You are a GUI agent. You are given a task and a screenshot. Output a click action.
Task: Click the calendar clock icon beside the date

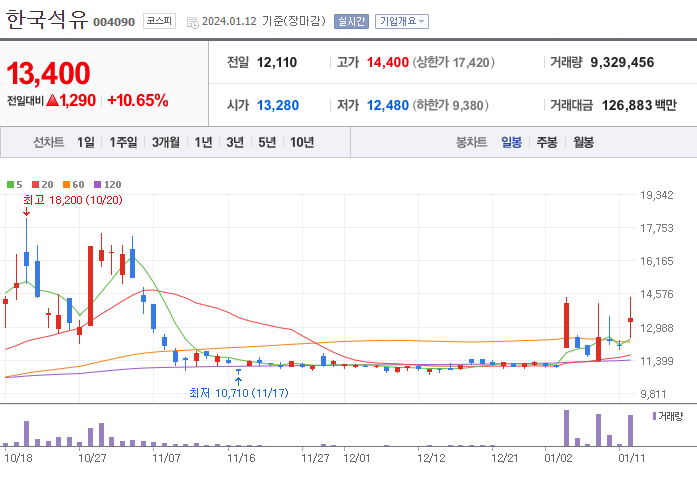coord(193,22)
